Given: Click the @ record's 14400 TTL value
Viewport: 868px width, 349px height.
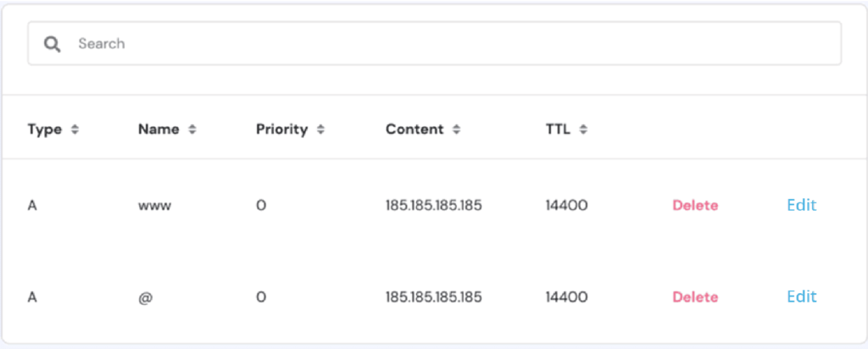Looking at the screenshot, I should coord(566,297).
